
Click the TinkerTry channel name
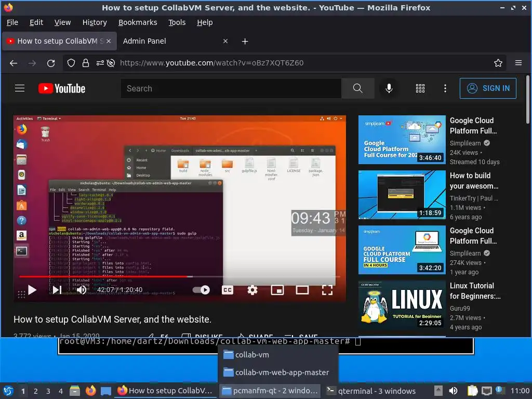pos(474,198)
